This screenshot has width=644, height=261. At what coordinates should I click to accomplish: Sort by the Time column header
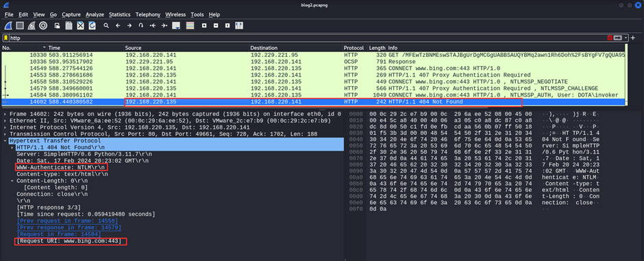coord(86,48)
